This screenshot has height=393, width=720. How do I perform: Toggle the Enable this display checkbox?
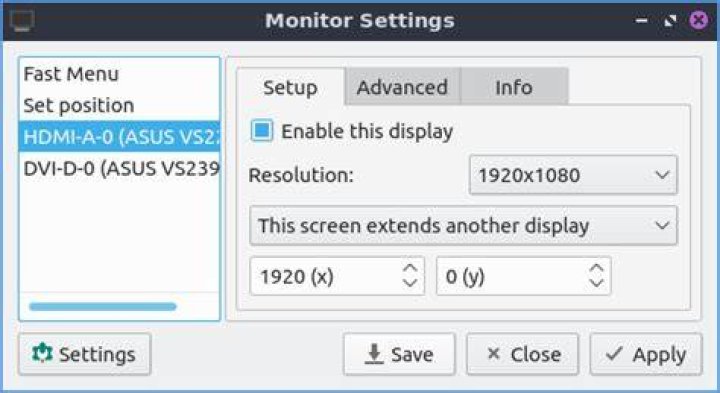[262, 130]
